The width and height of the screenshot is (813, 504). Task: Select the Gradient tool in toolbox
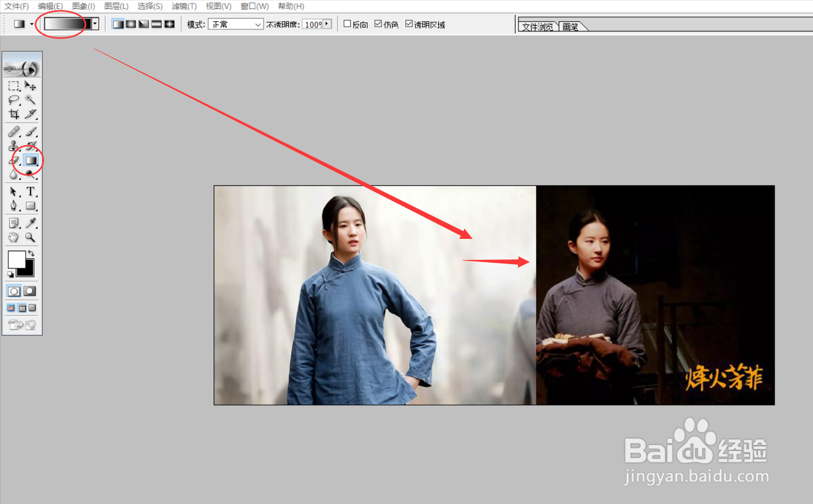pos(31,161)
